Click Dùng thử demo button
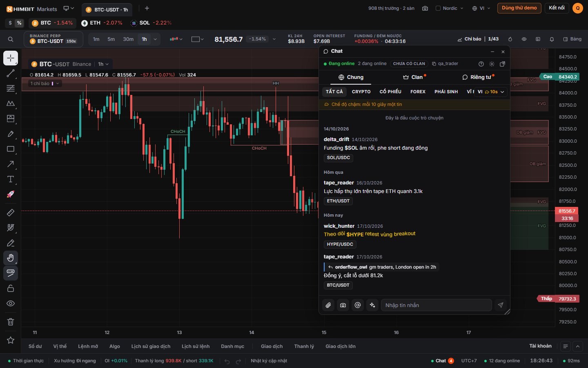The image size is (588, 368). (x=519, y=8)
